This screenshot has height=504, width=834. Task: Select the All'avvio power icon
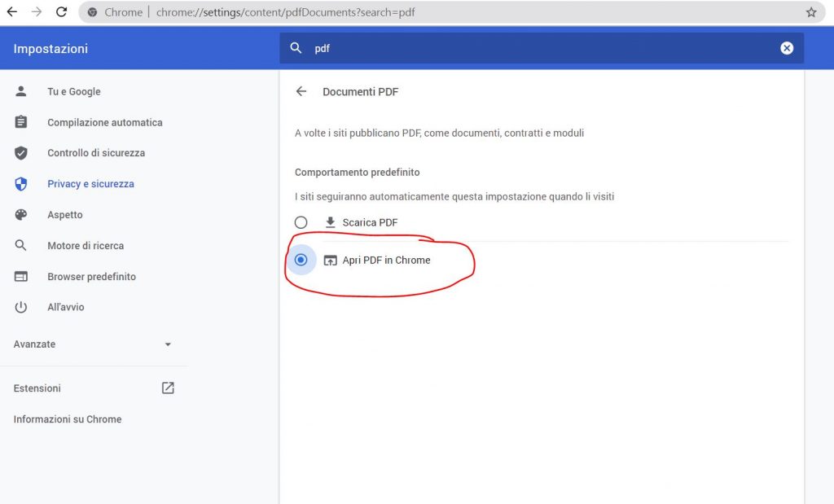click(21, 307)
